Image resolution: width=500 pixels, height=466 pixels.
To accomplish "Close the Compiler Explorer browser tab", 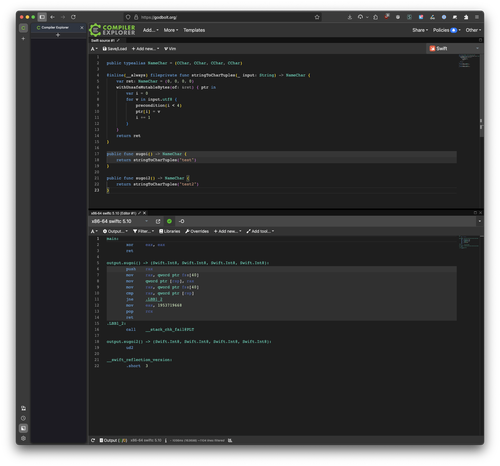I will tap(82, 28).
